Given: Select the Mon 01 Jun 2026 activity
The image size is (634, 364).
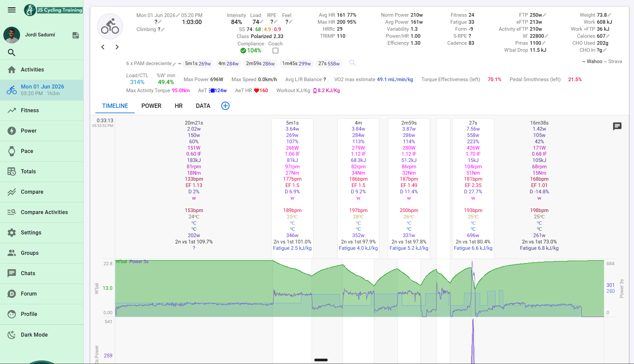Looking at the screenshot, I should pyautogui.click(x=42, y=90).
